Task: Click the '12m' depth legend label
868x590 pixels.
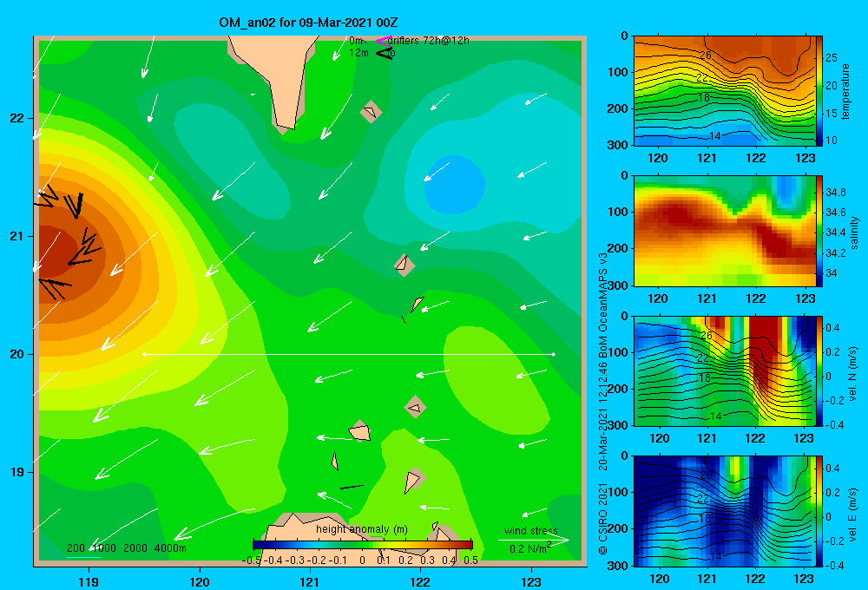Action: (358, 53)
